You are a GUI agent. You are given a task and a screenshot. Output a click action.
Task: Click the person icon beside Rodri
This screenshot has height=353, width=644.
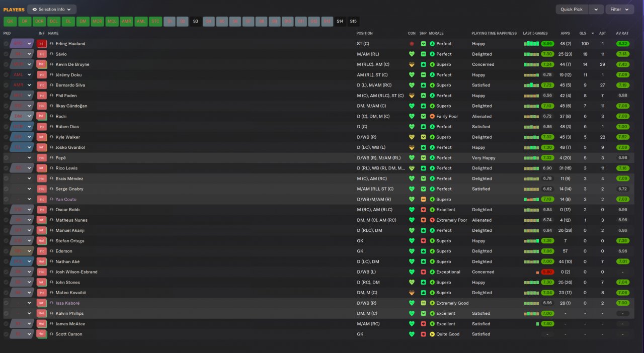51,116
